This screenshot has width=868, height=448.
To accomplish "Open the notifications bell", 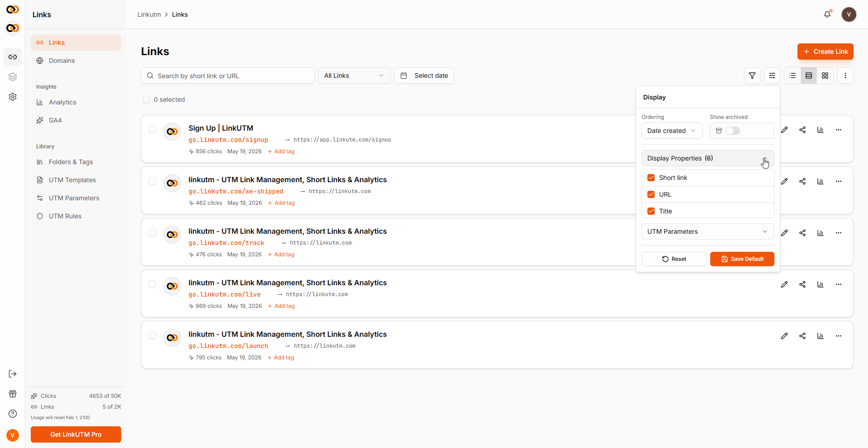I will (827, 14).
